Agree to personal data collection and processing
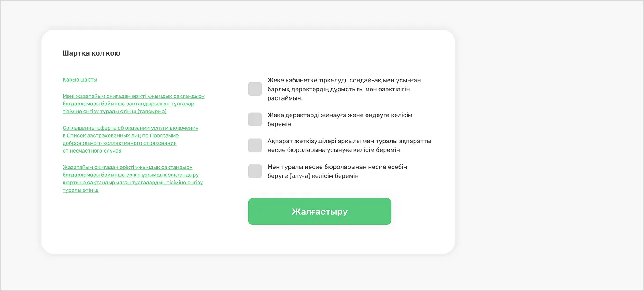This screenshot has width=644, height=291. [255, 119]
